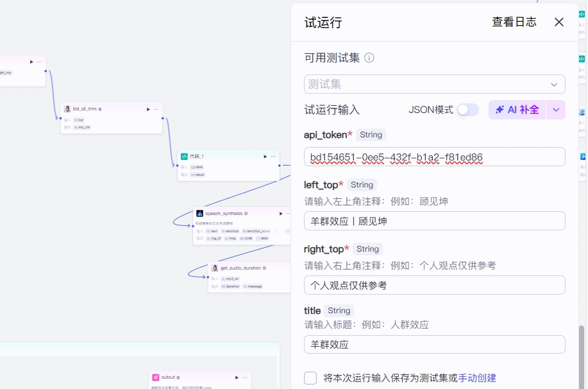Run the list_sil_trim node
Viewport: 588px width, 389px height.
coord(148,109)
